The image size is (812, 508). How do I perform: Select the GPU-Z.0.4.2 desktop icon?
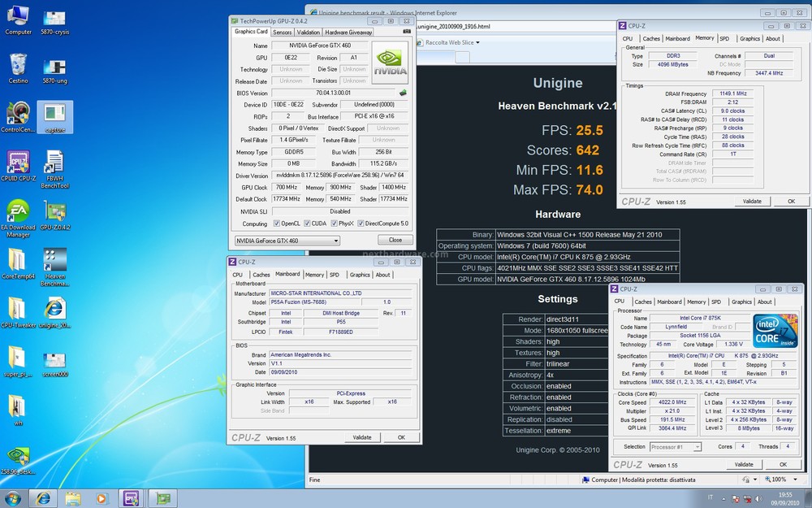pyautogui.click(x=55, y=215)
